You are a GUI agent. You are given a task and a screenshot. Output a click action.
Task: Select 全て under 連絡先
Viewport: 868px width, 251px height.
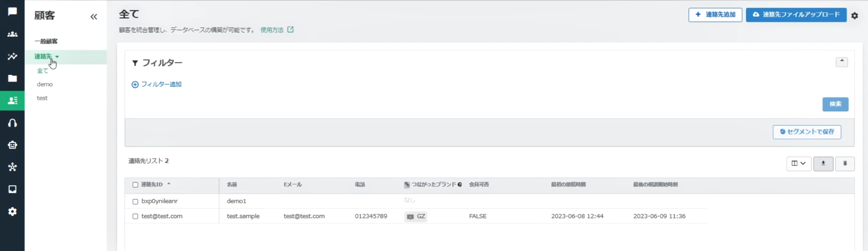coord(42,71)
